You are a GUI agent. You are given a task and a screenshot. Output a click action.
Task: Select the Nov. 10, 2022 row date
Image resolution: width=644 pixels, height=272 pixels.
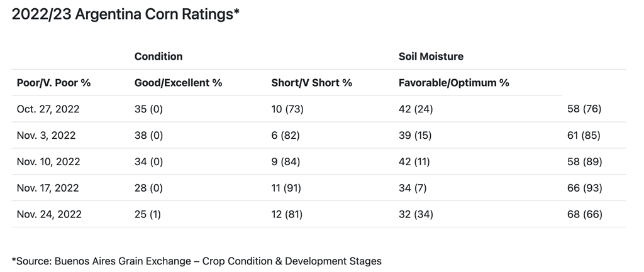48,162
